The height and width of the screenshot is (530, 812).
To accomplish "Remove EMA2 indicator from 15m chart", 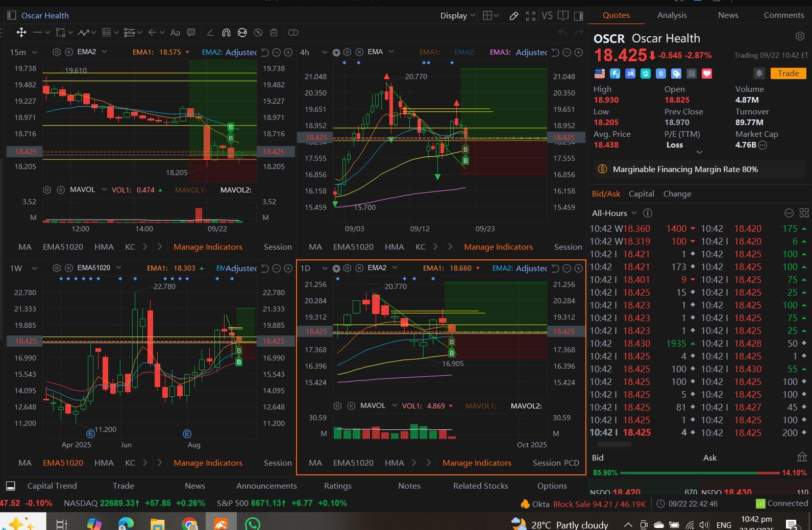I will click(69, 52).
